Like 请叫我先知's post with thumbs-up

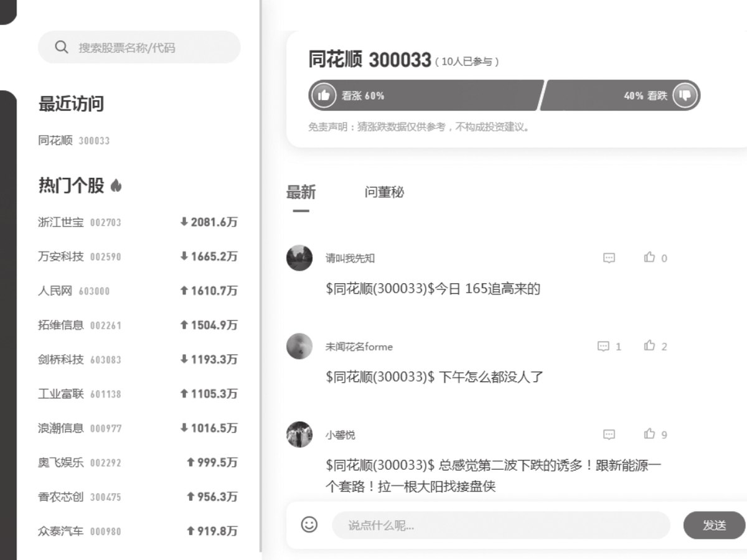pos(650,257)
